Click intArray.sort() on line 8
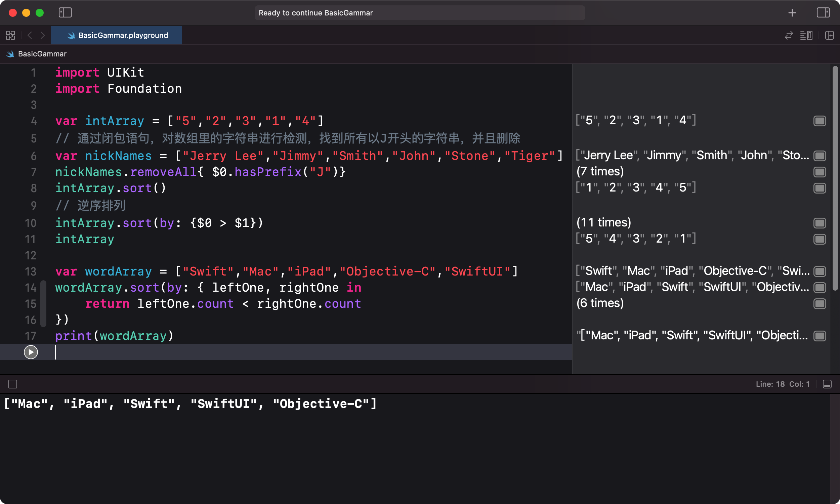840x504 pixels. (x=111, y=188)
